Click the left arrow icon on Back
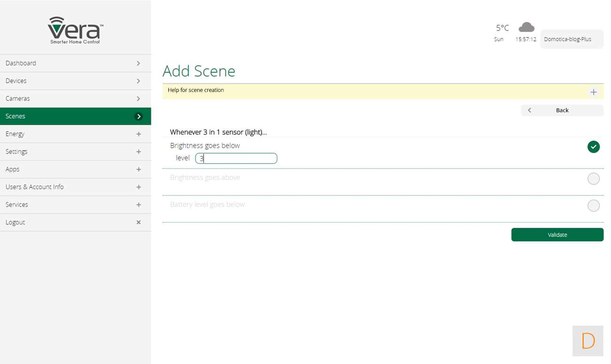Viewport: 611px width, 364px height. coord(530,110)
